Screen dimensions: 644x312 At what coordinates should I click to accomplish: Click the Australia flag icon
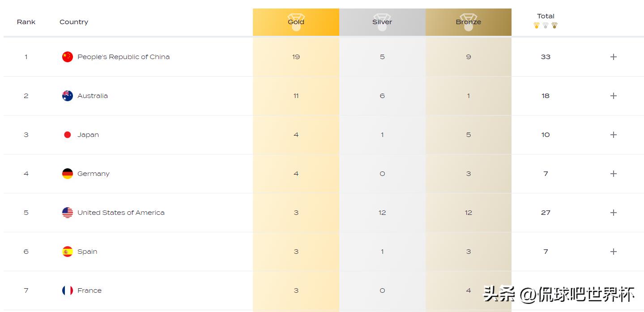[x=68, y=96]
